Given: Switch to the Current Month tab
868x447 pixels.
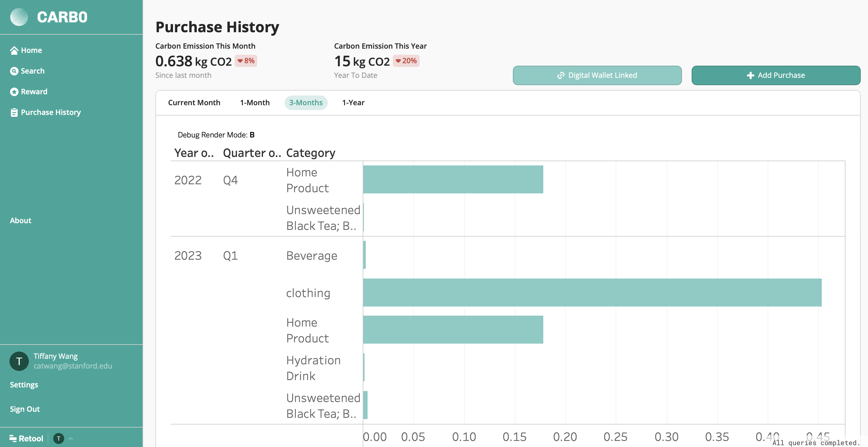Looking at the screenshot, I should pos(194,102).
